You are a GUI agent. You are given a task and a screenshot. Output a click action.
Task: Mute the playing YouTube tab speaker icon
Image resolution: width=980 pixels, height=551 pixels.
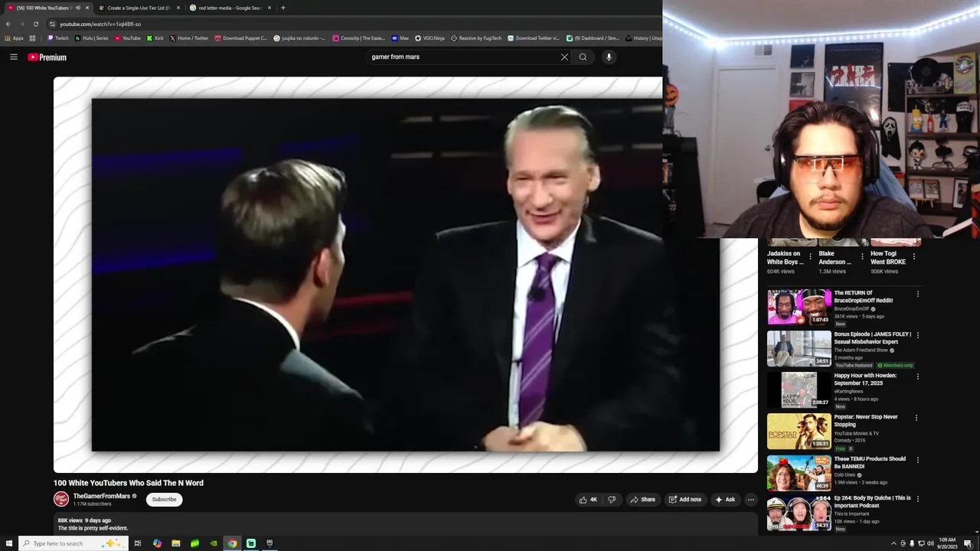[77, 8]
